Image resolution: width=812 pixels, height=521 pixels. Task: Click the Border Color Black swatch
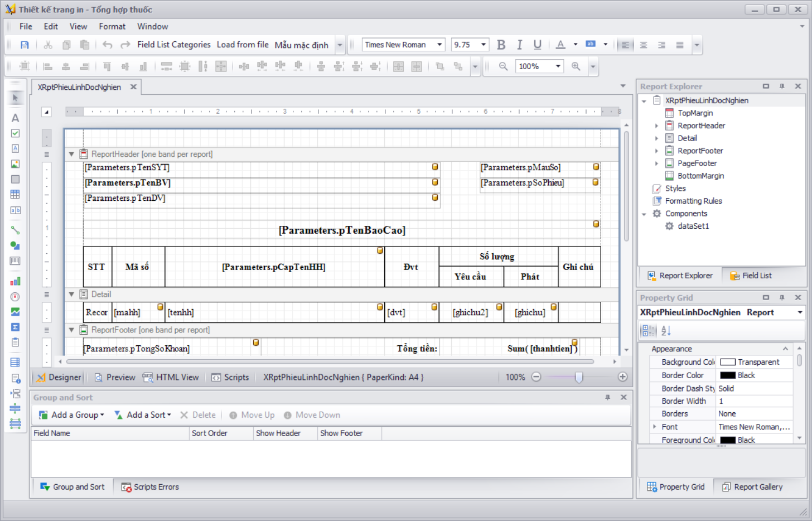point(728,375)
